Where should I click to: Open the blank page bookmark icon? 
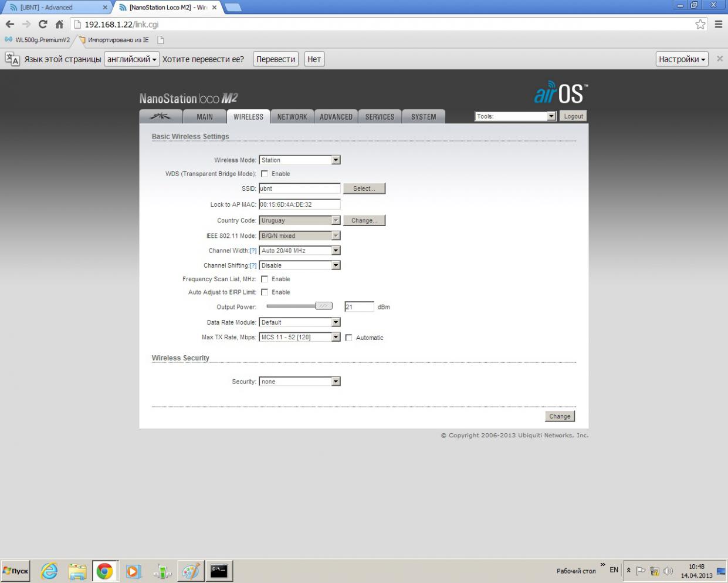pos(161,40)
